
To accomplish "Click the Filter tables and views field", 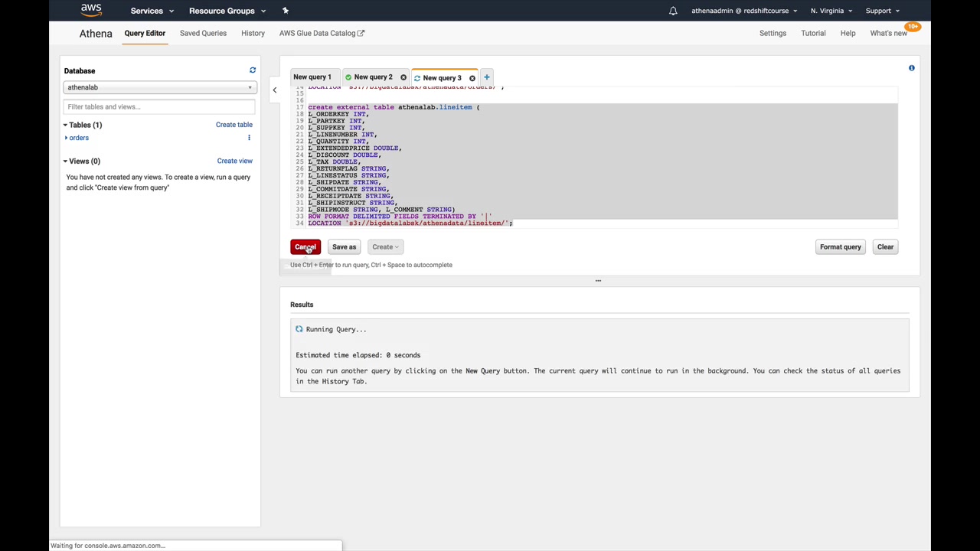I will 159,106.
